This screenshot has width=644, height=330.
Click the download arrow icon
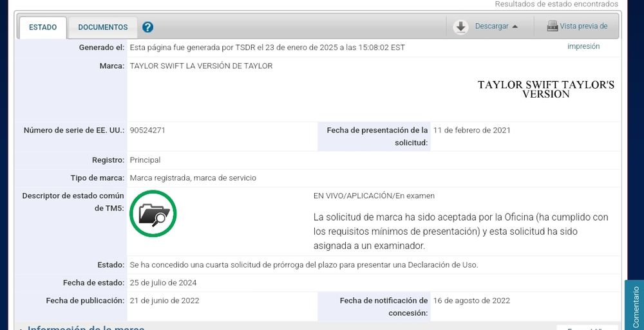460,26
